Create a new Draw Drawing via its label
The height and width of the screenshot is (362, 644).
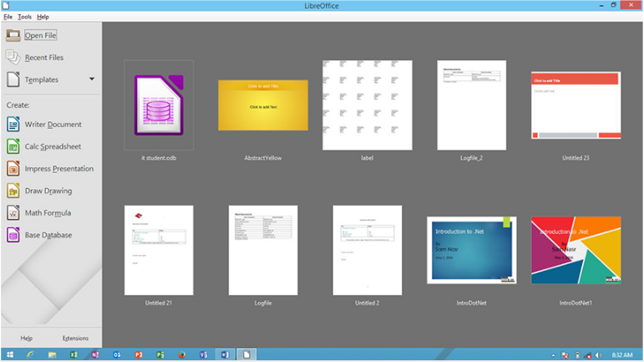pyautogui.click(x=48, y=191)
